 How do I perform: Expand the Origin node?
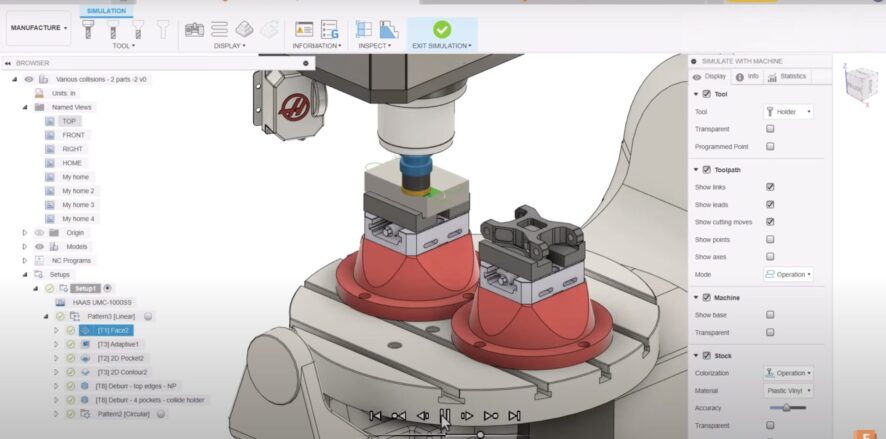tap(25, 233)
